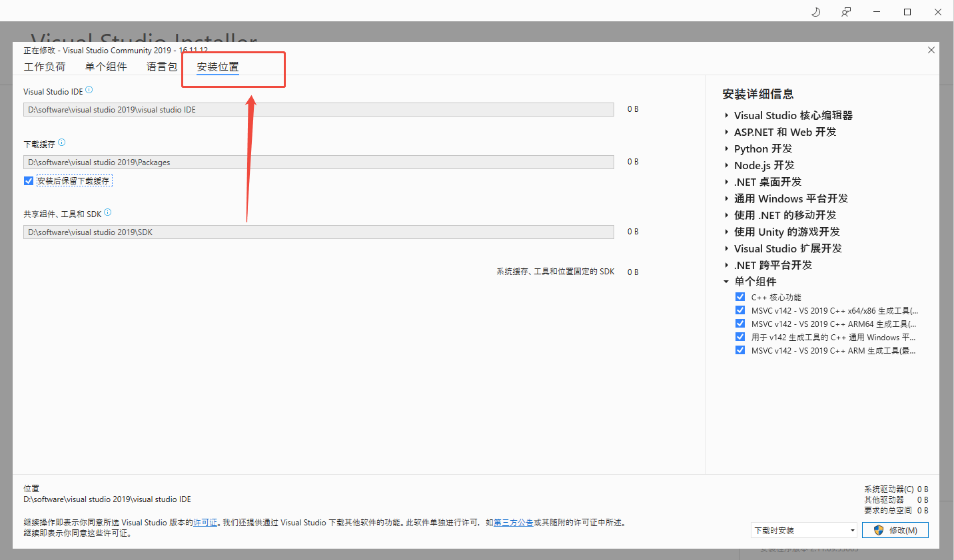Expand ASP.NET 和 Web 开发 details
This screenshot has width=954, height=560.
(726, 132)
